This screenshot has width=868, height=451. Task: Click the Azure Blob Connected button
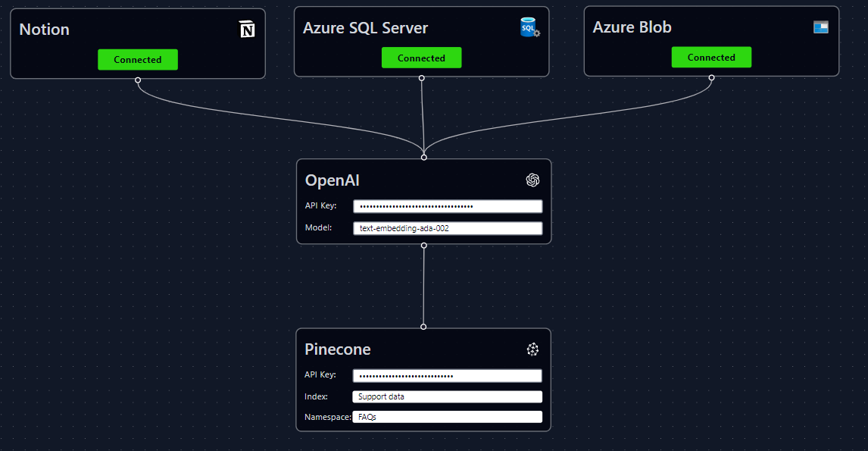point(711,57)
